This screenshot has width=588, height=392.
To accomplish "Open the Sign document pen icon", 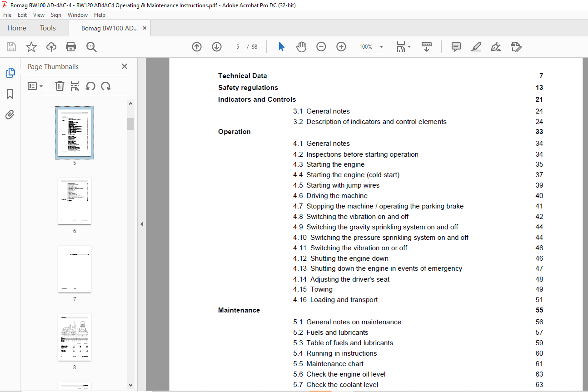I will 496,47.
